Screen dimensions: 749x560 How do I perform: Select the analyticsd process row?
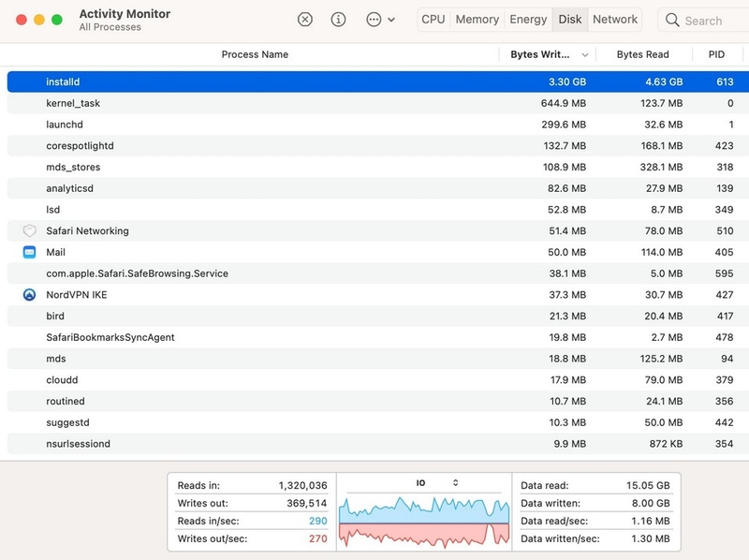click(378, 188)
